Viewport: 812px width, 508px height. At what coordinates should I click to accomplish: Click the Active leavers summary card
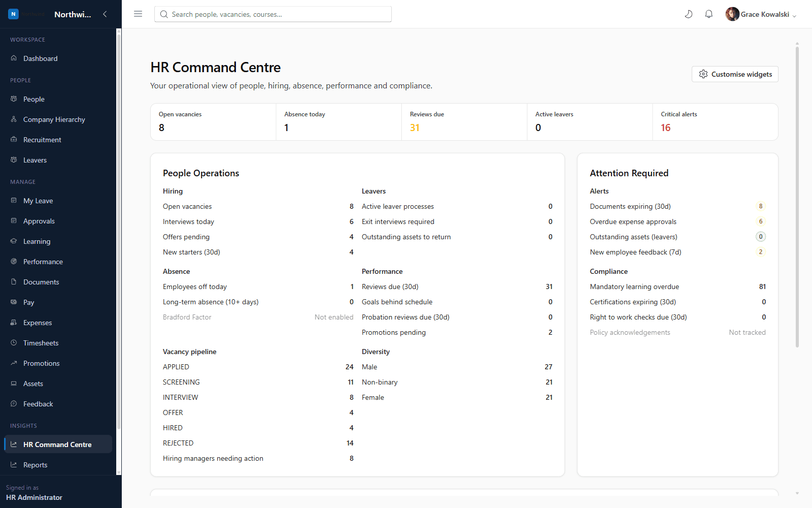[590, 122]
